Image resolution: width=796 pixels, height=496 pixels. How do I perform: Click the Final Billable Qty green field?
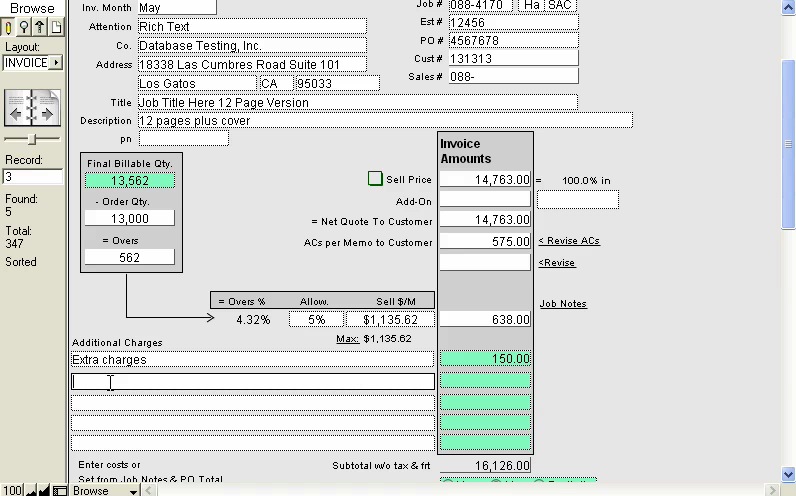(130, 181)
